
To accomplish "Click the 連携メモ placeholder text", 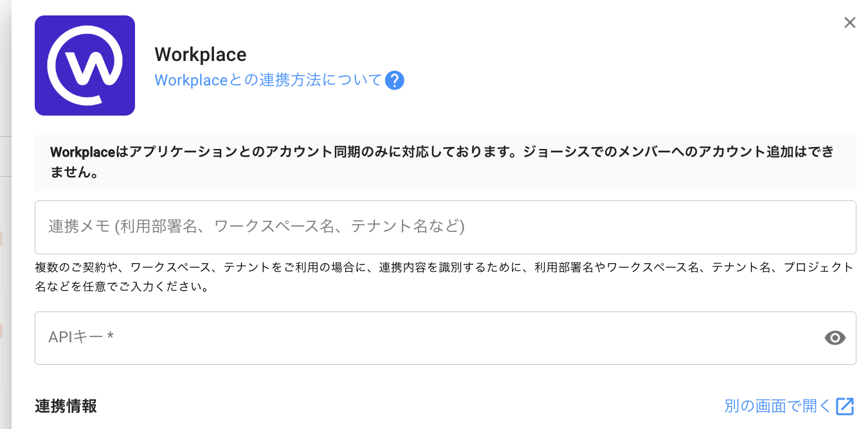I will pos(256,227).
